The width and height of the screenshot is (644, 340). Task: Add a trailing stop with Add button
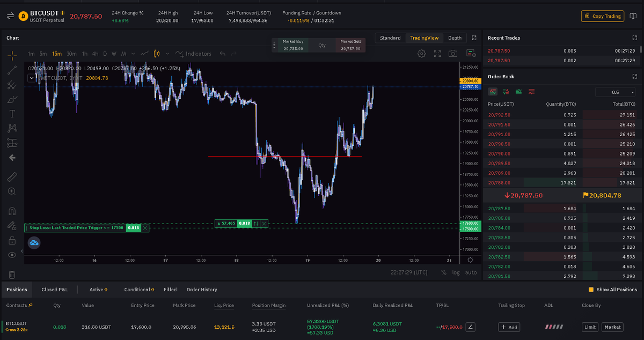[x=509, y=327]
